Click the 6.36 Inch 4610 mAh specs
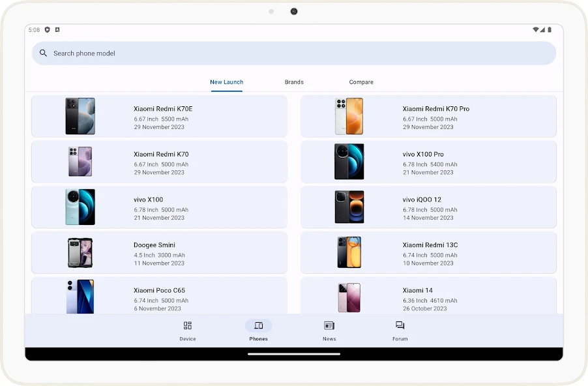 (x=430, y=301)
